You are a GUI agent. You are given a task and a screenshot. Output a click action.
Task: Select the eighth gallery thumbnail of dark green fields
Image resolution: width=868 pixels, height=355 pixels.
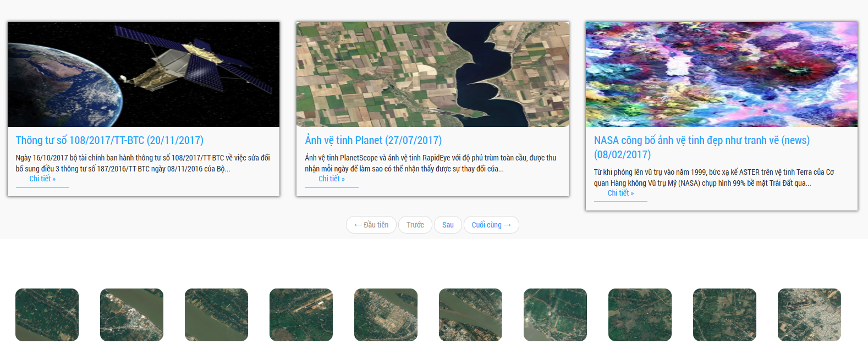(x=640, y=315)
